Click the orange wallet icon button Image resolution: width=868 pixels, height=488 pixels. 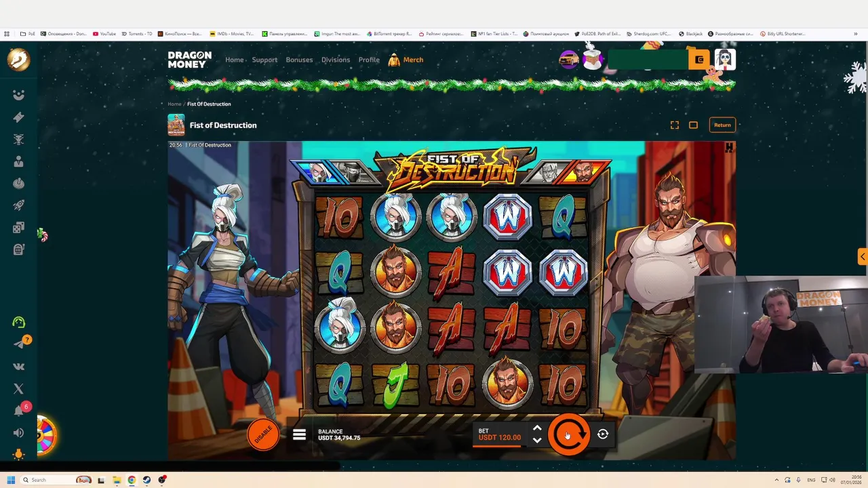[x=699, y=60]
